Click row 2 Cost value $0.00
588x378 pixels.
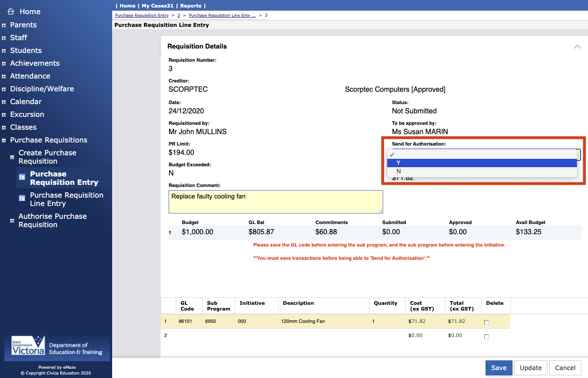415,335
